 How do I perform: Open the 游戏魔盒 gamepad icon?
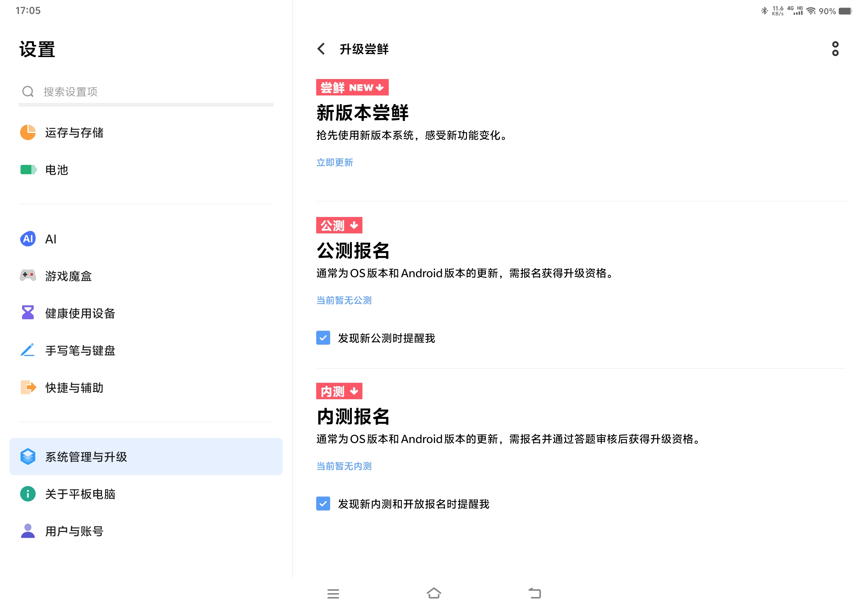28,276
